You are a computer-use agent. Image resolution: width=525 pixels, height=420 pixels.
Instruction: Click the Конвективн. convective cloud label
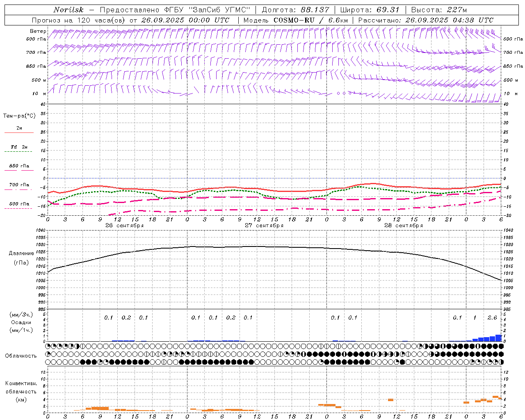pos(21,383)
